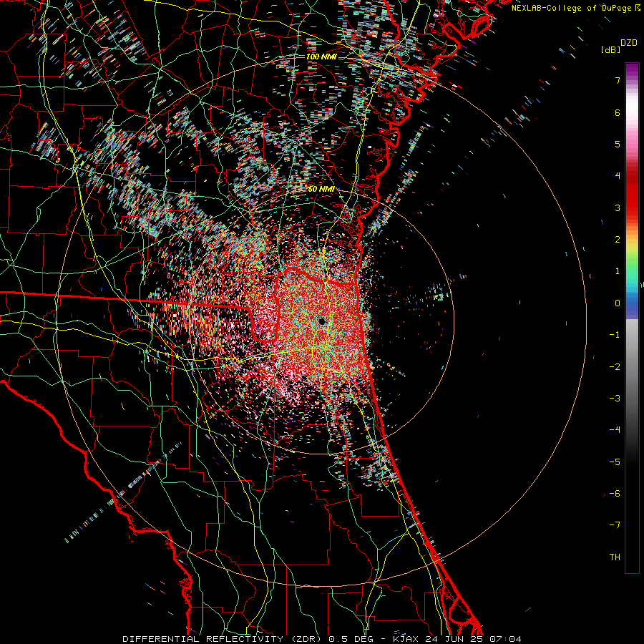644x644 pixels.
Task: Click the "24 JUN 25" date text
Action: [x=454, y=639]
